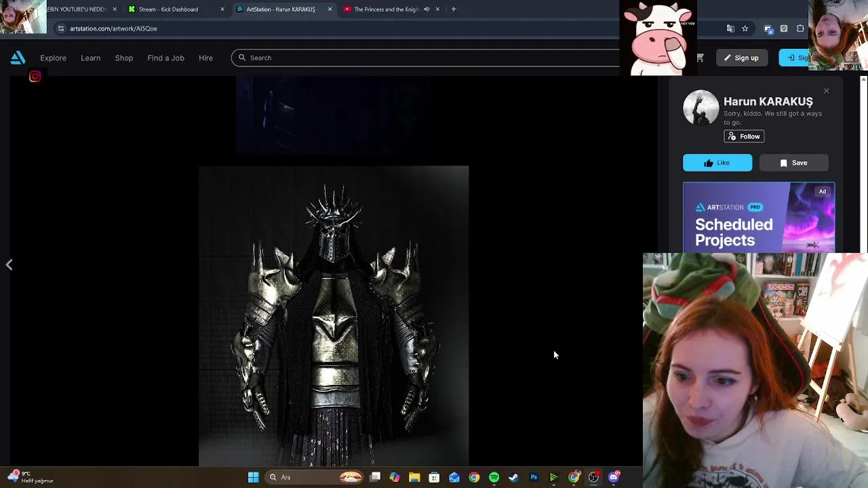Open the Shop menu
Viewport: 868px width, 488px height.
pyautogui.click(x=124, y=58)
